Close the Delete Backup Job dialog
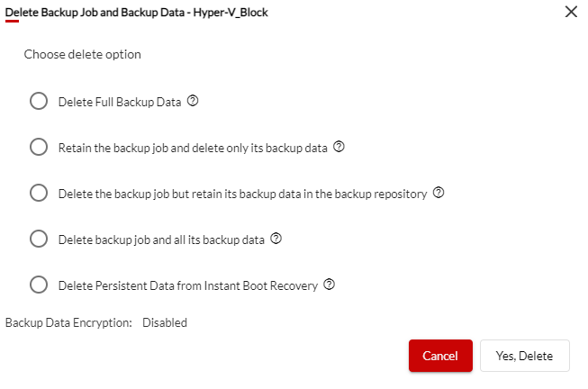 (571, 12)
